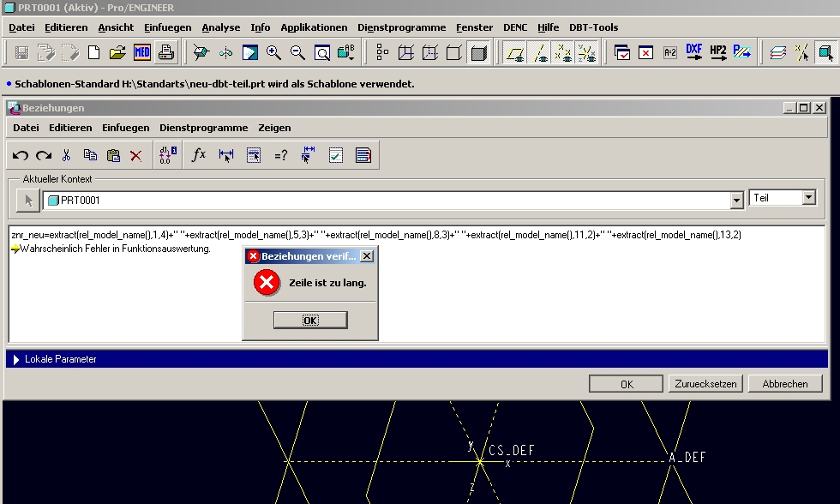This screenshot has width=840, height=504.
Task: Open the PRT0001 context dropdown arrow
Action: [736, 201]
